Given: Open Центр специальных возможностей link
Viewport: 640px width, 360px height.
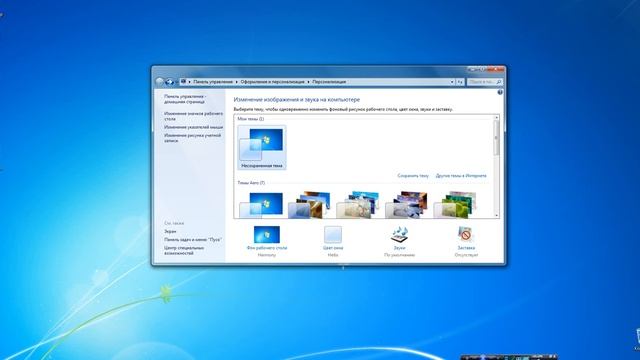Looking at the screenshot, I should (184, 251).
